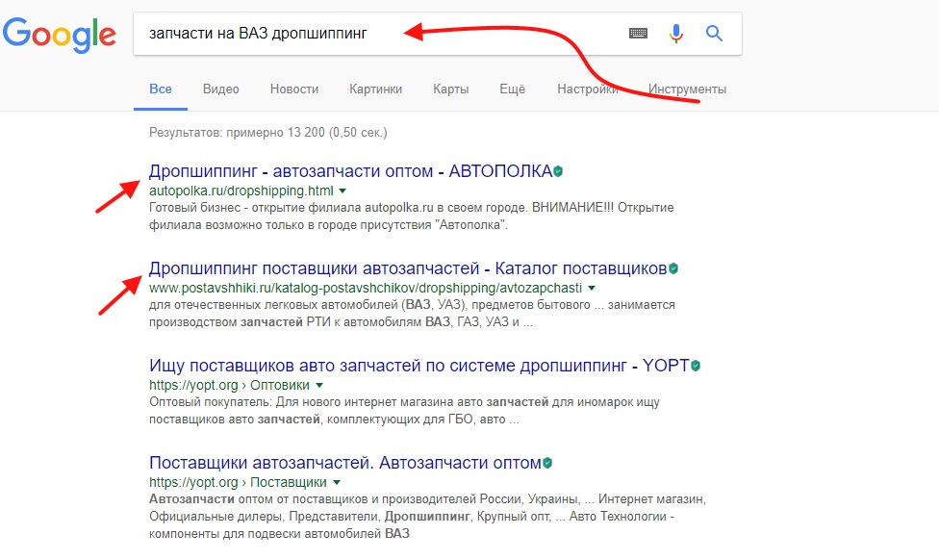Image resolution: width=939 pixels, height=560 pixels.
Task: Go to Google logo homepage
Action: pos(60,36)
